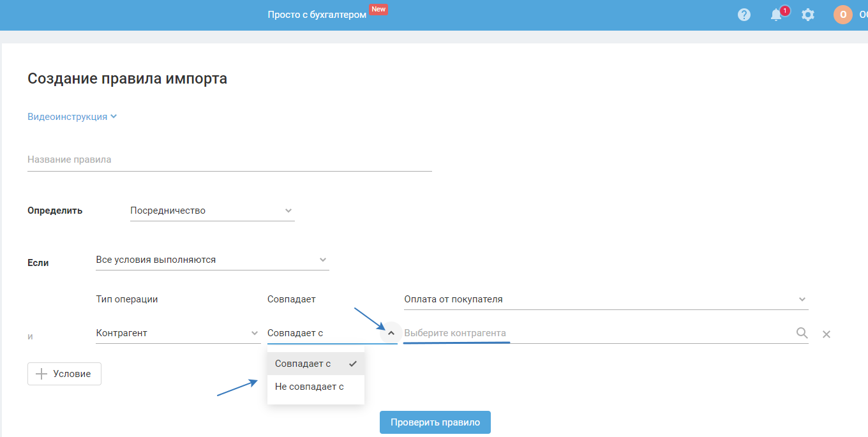Open the help question mark icon
The image size is (868, 437).
point(744,15)
